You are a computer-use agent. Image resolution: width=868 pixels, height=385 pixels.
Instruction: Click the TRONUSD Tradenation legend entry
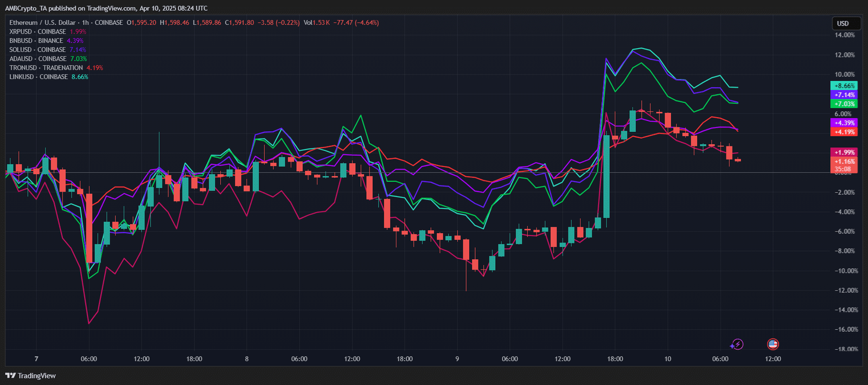[46, 68]
